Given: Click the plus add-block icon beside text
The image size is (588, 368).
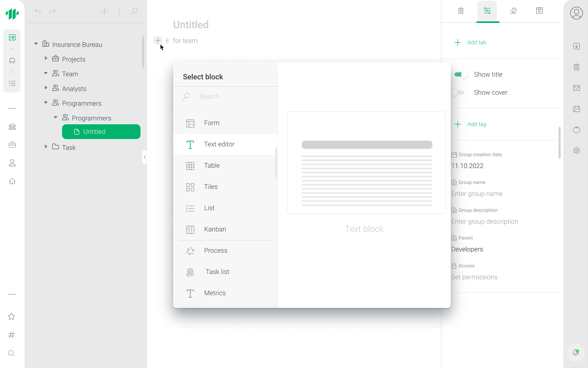Looking at the screenshot, I should pyautogui.click(x=158, y=40).
